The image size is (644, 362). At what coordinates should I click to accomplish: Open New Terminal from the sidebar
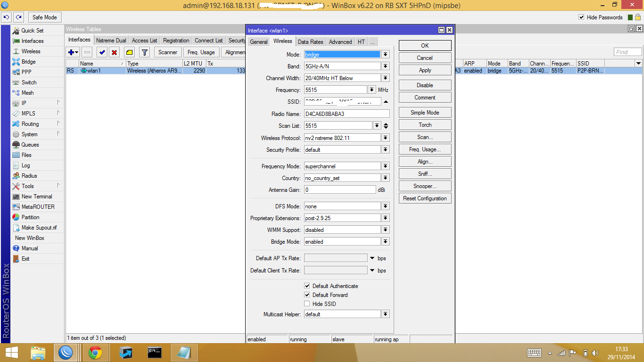[x=37, y=197]
